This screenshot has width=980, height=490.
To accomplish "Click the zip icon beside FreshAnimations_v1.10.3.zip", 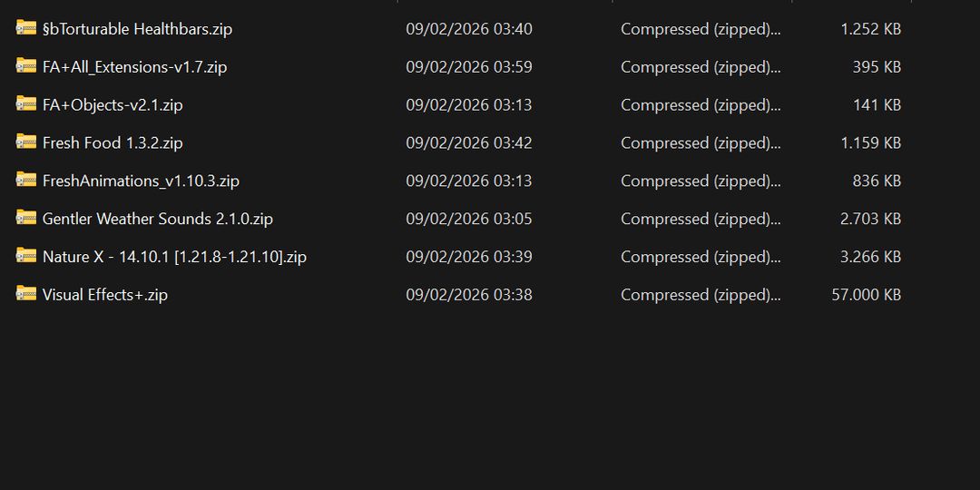I will pyautogui.click(x=25, y=181).
